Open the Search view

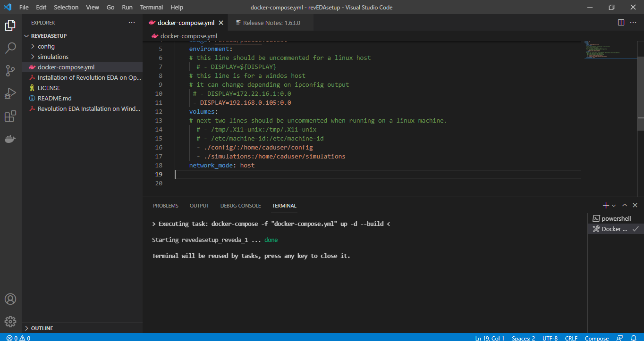[10, 48]
